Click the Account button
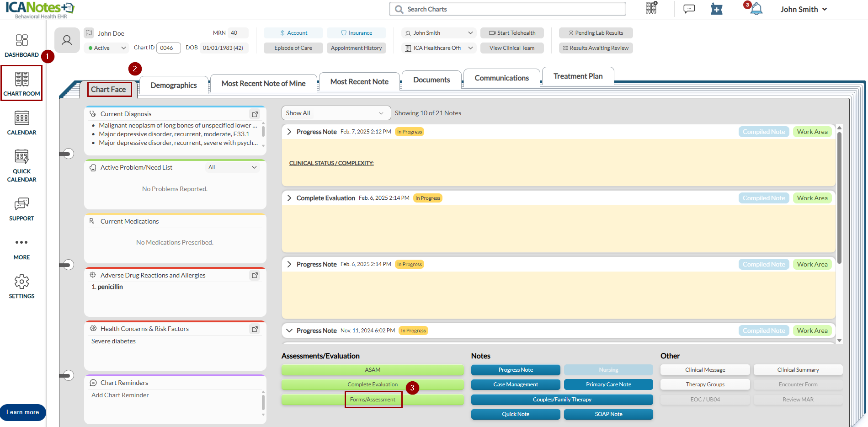 pyautogui.click(x=293, y=33)
